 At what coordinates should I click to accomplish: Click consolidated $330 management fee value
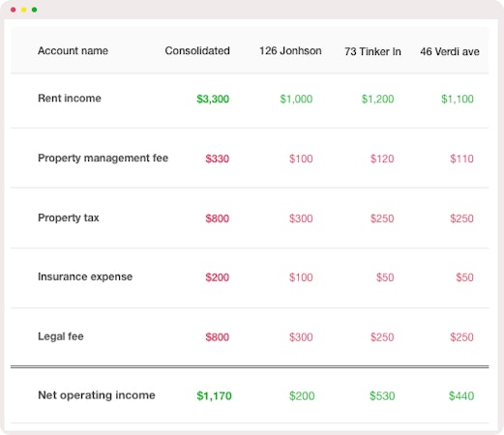coord(218,159)
